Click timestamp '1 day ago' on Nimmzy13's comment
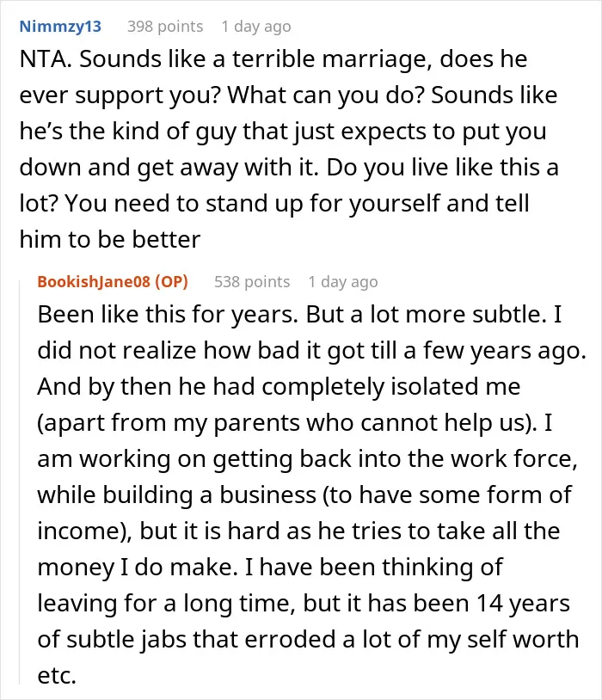 point(256,27)
